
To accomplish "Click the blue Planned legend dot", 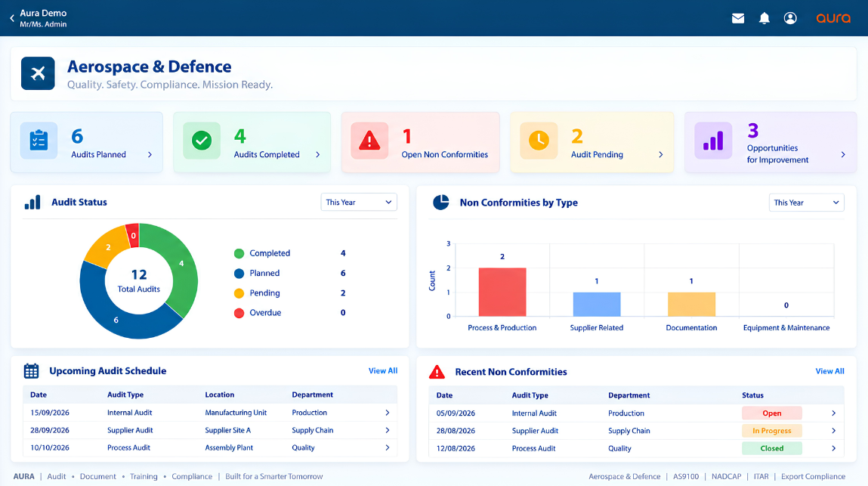I will pyautogui.click(x=239, y=273).
